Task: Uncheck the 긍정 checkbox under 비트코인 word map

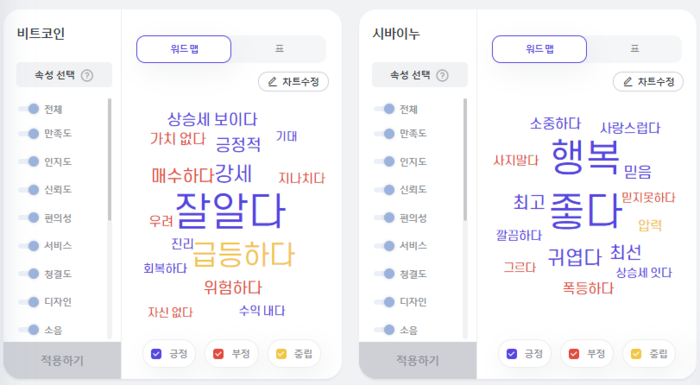Action: point(156,354)
